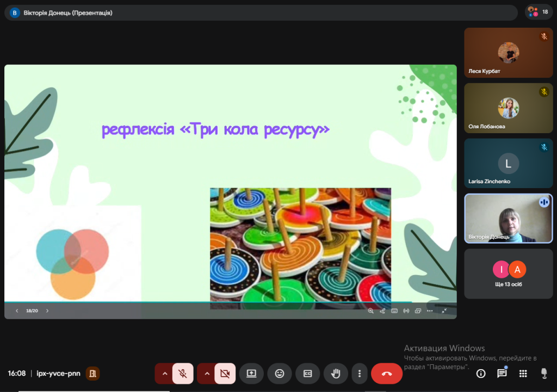Turn on the camera
This screenshot has height=392, width=557.
pyautogui.click(x=225, y=374)
